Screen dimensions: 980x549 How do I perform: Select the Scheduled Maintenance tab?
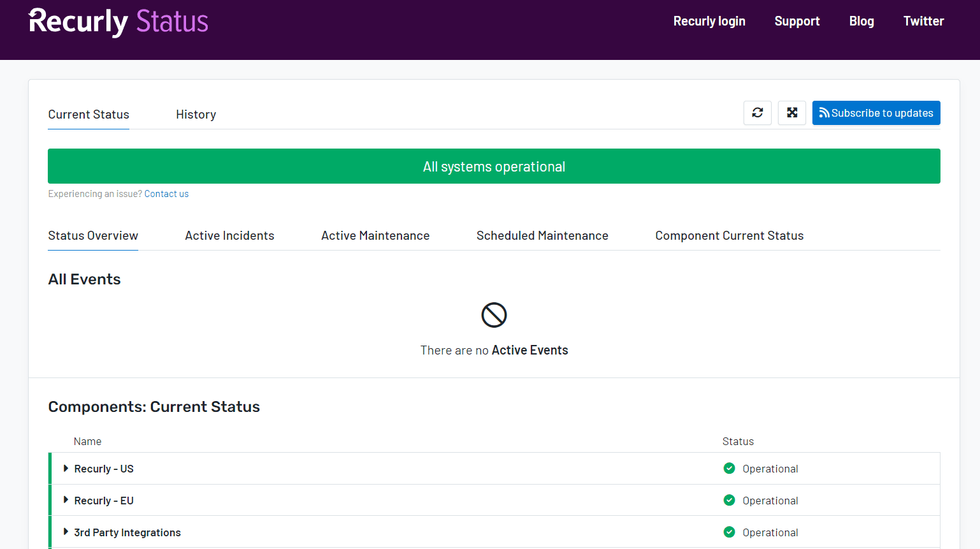click(x=542, y=235)
